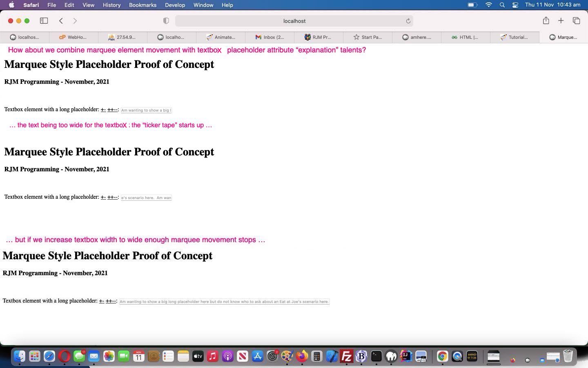
Task: Reload the localhost page using the reload icon
Action: [x=408, y=20]
